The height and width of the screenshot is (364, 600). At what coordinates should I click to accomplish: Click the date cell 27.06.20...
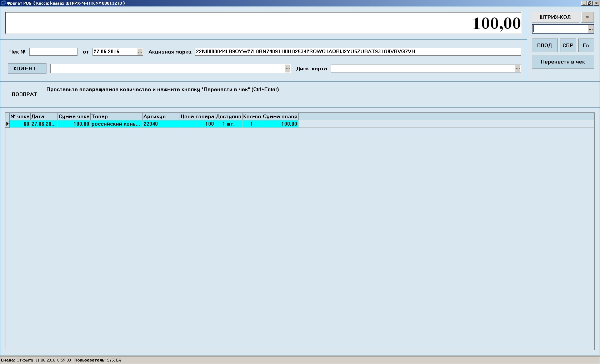[44, 124]
